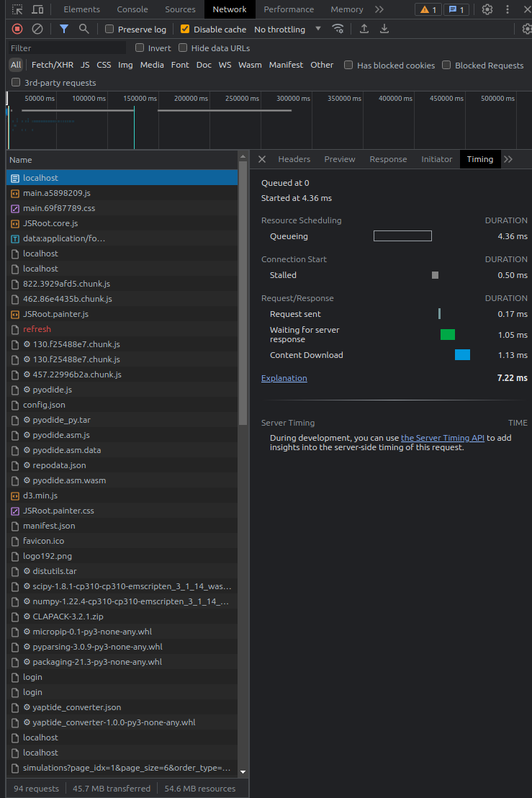This screenshot has width=532, height=798.
Task: Stop recording network activity
Action: (16, 29)
